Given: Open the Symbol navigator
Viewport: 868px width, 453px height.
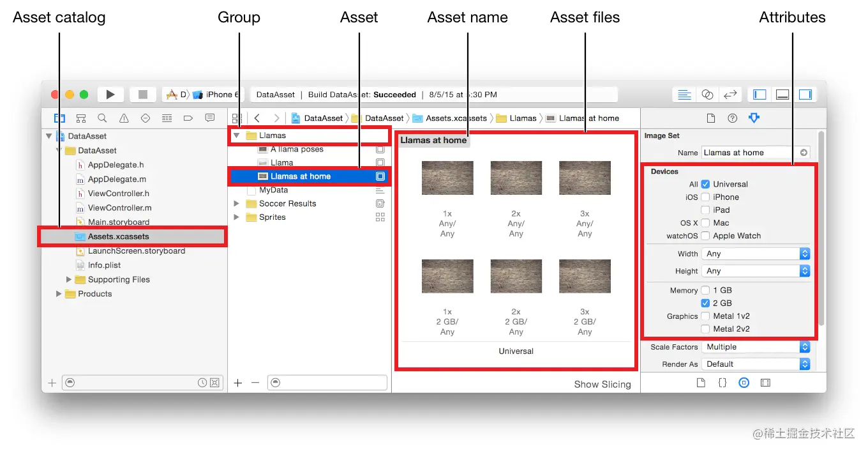Looking at the screenshot, I should pos(81,118).
